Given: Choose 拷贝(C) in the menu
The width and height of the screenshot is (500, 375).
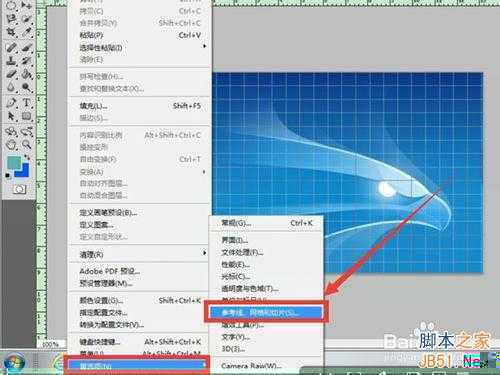Looking at the screenshot, I should [x=140, y=11].
